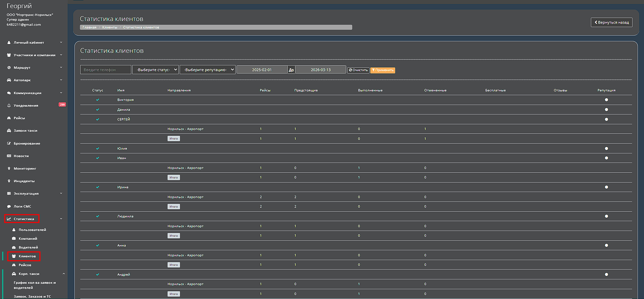
Task: Click the Автопарк car icon
Action: [9, 80]
